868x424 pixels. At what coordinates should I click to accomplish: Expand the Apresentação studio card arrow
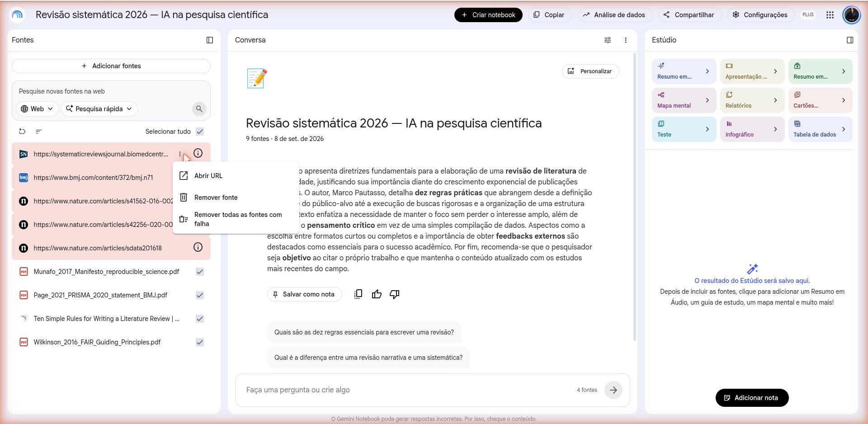(775, 71)
